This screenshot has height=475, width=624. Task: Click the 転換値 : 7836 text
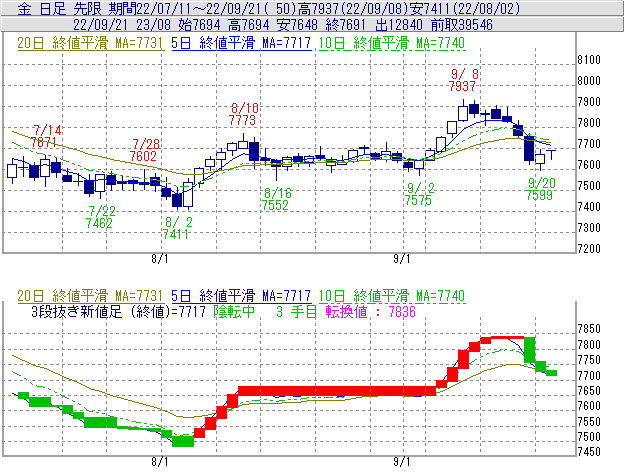[x=370, y=311]
